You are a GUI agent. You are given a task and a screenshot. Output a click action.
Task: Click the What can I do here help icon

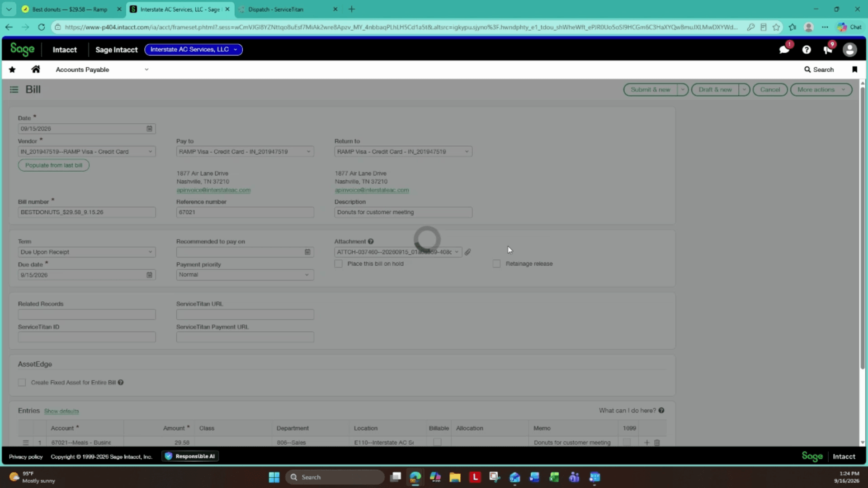pos(661,410)
